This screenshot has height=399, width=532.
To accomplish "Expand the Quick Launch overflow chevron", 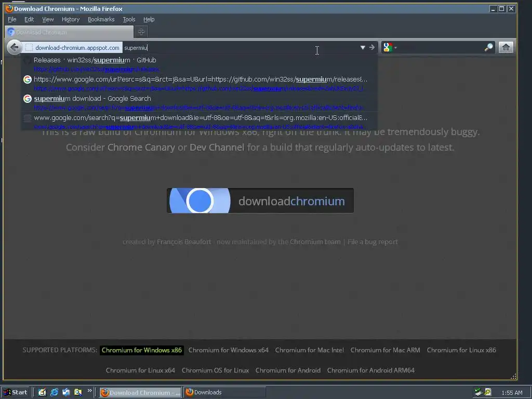I will coord(89,391).
